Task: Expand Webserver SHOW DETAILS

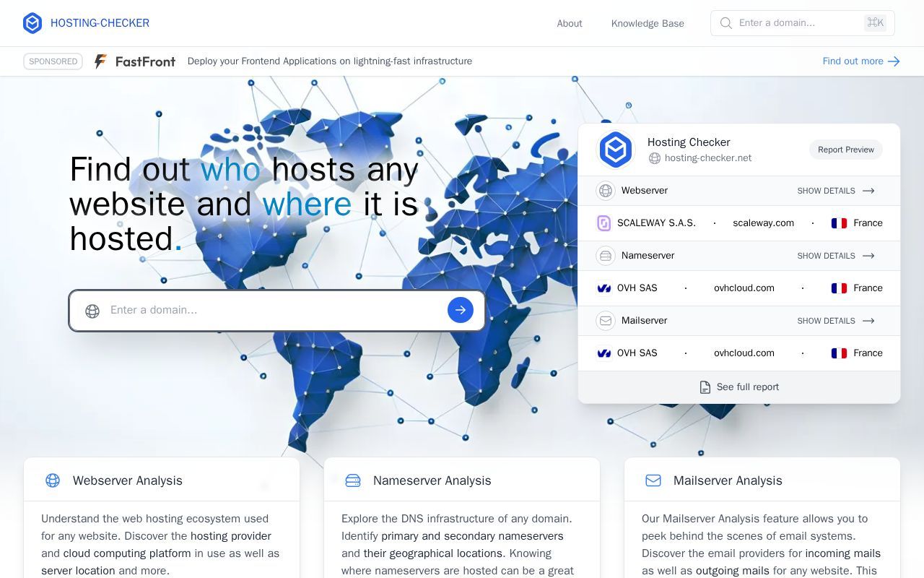Action: (836, 191)
